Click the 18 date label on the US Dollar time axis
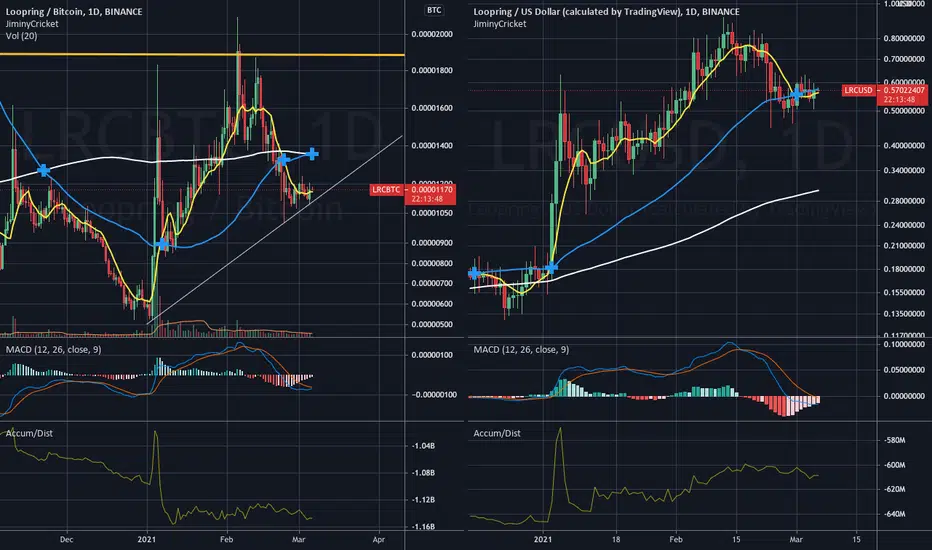Image resolution: width=932 pixels, height=550 pixels. pyautogui.click(x=616, y=540)
